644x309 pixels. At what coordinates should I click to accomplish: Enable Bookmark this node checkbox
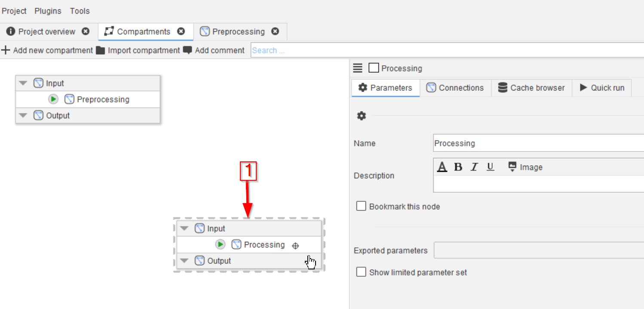click(x=361, y=206)
